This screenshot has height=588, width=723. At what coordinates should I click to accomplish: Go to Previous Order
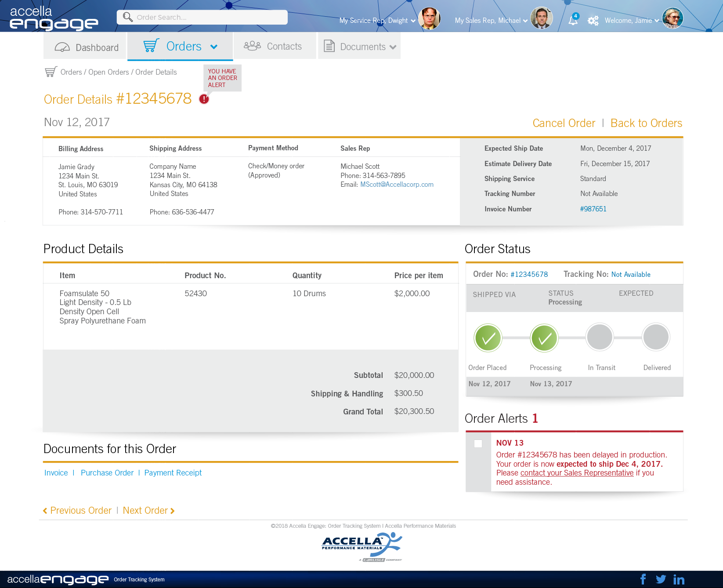click(77, 511)
